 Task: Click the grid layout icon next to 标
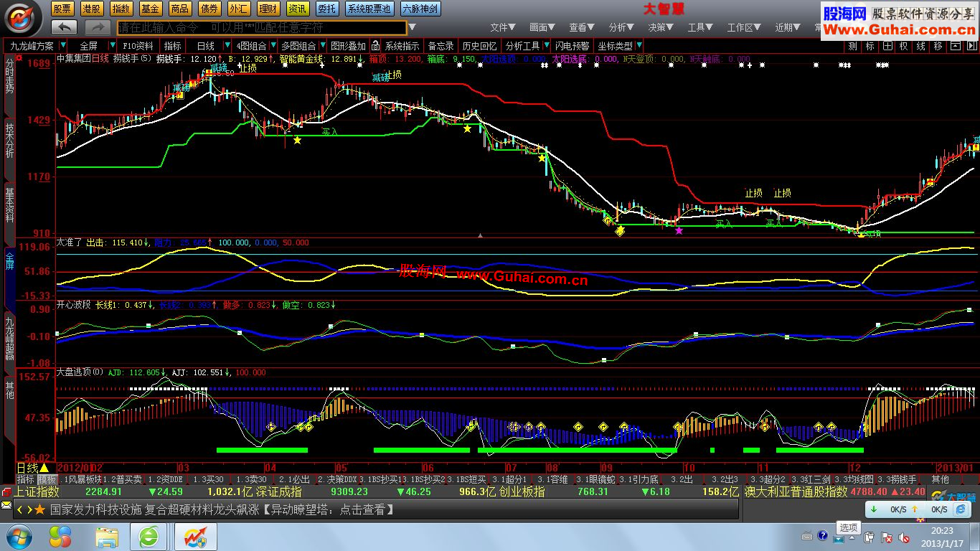[887, 46]
